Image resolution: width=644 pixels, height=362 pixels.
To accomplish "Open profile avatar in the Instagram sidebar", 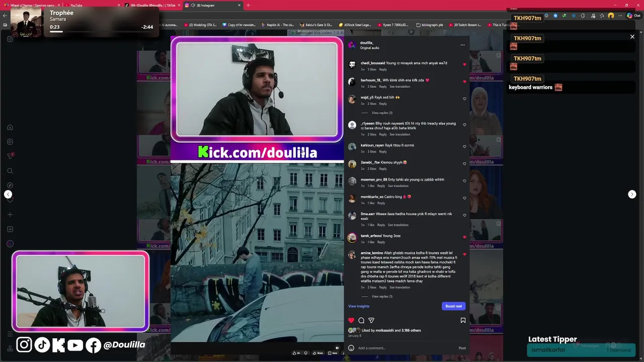I will [x=10, y=244].
